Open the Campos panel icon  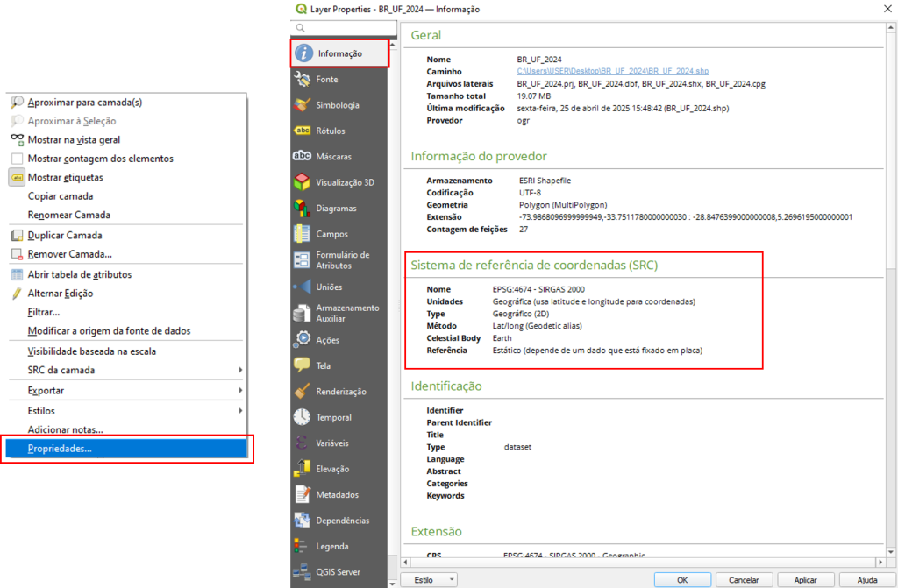[x=303, y=234]
